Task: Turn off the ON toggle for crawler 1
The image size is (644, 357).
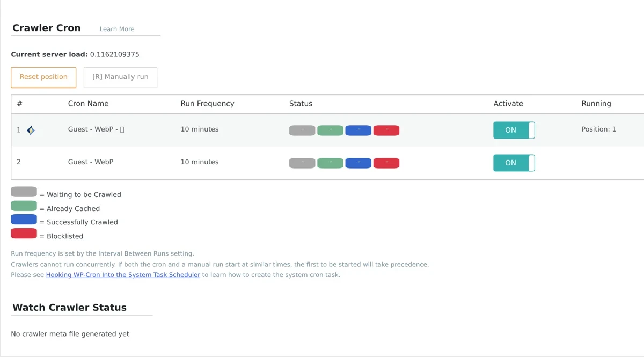Action: coord(514,130)
